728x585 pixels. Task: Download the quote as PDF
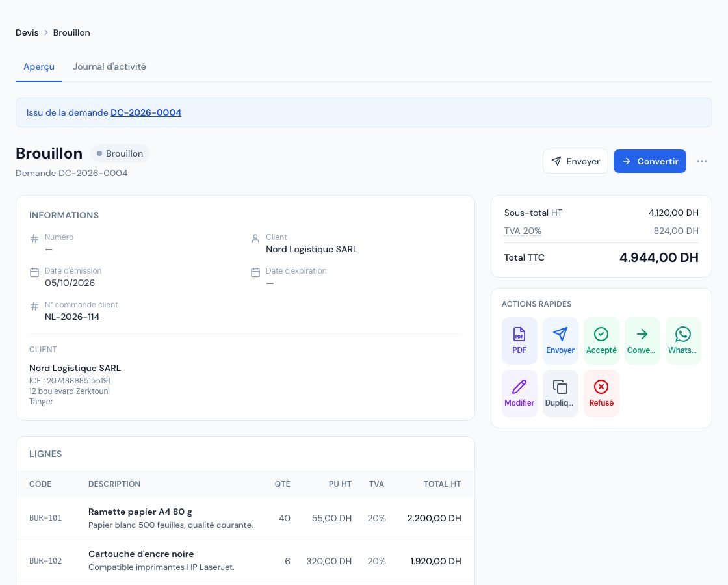519,341
